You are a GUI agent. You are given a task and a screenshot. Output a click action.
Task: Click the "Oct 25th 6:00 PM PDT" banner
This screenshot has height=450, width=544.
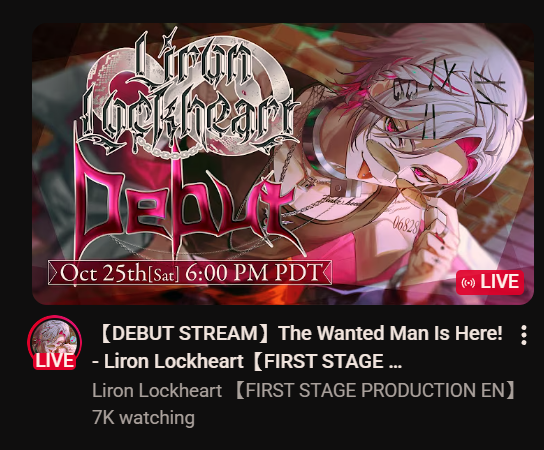190,273
